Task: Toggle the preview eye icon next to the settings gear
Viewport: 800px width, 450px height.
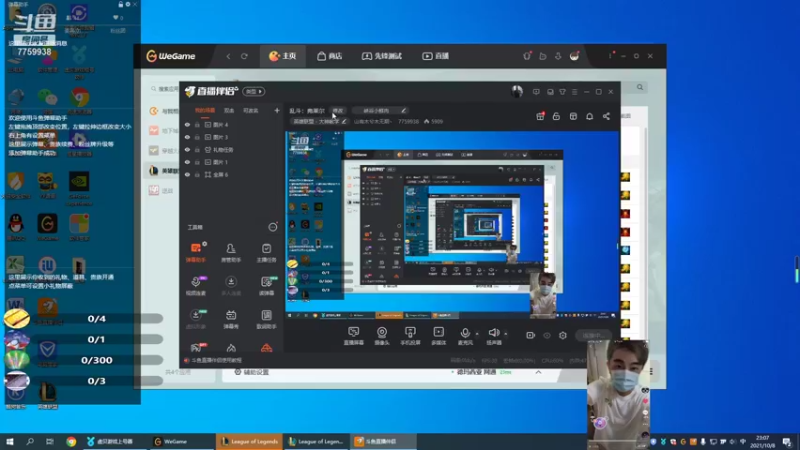Action: (x=547, y=335)
